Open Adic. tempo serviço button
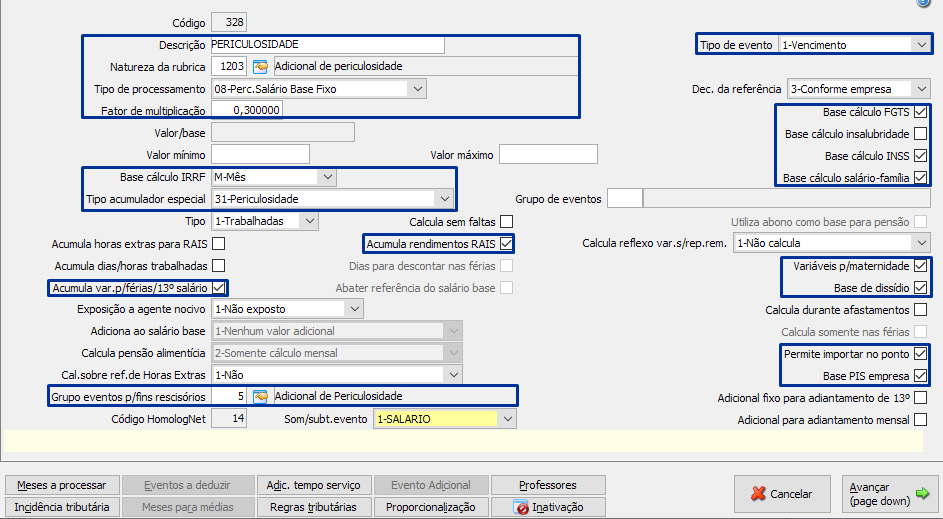Viewport: 943px width, 519px height. pos(313,485)
